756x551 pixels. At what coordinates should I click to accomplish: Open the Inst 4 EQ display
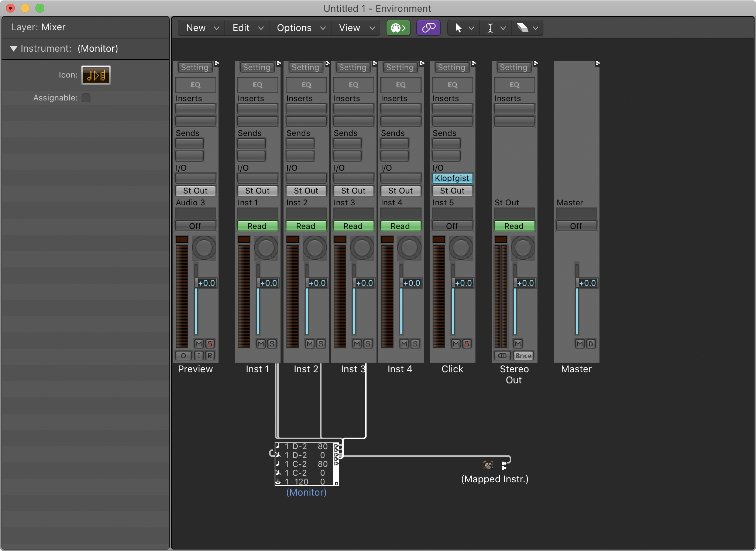(401, 85)
